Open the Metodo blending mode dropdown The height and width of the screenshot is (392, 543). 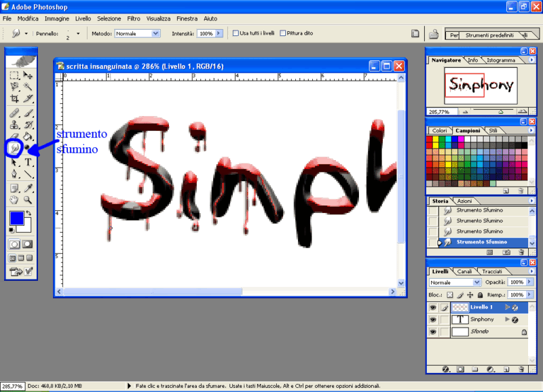(137, 33)
